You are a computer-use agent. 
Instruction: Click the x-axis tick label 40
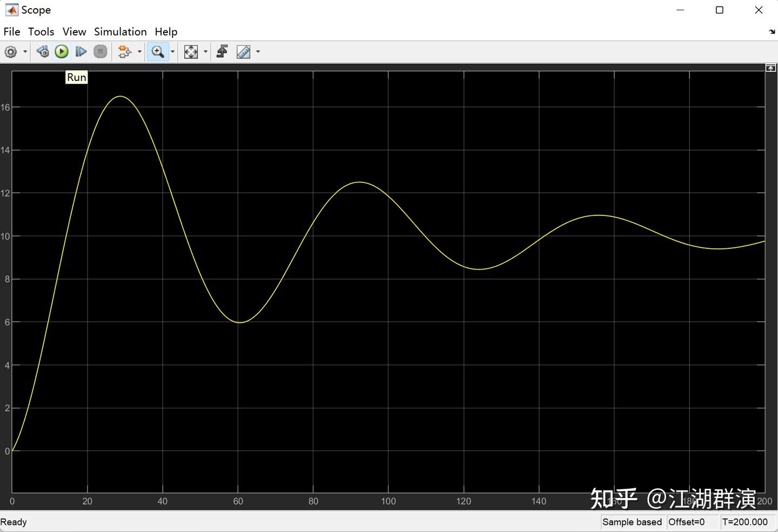pyautogui.click(x=163, y=501)
